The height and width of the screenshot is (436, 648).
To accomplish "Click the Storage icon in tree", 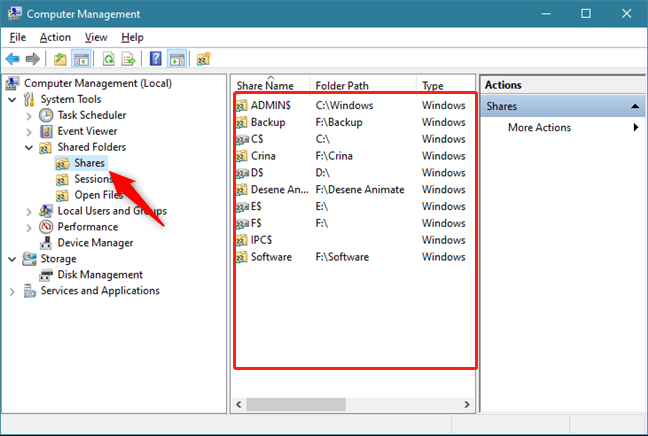I will (29, 259).
